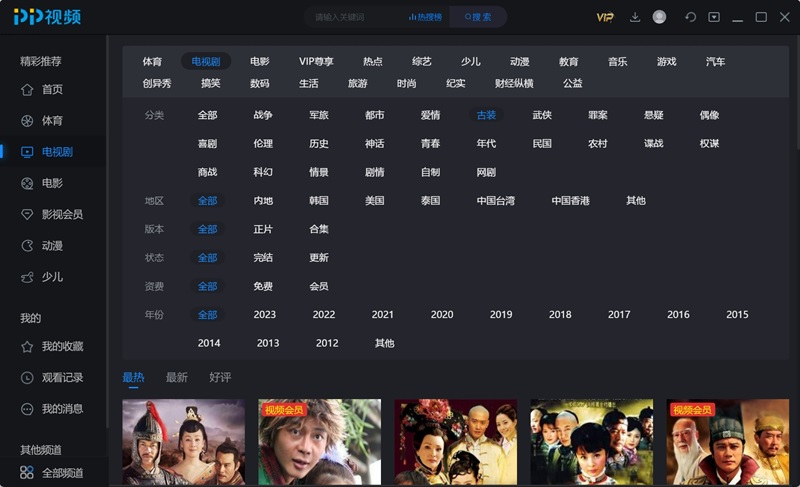Screen dimensions: 800x487
Task: Click the user avatar icon
Action: (659, 17)
